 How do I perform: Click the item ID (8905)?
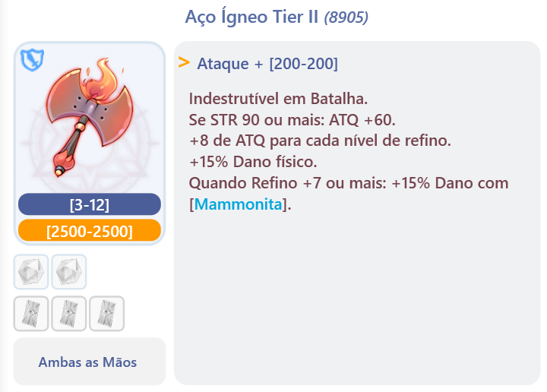346,17
